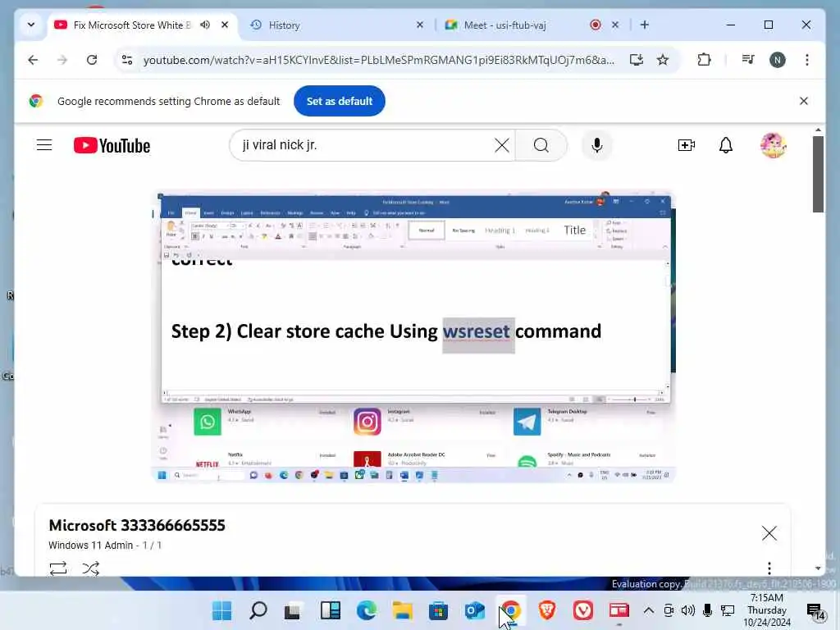
Task: Go back to the previous page
Action: 33,60
